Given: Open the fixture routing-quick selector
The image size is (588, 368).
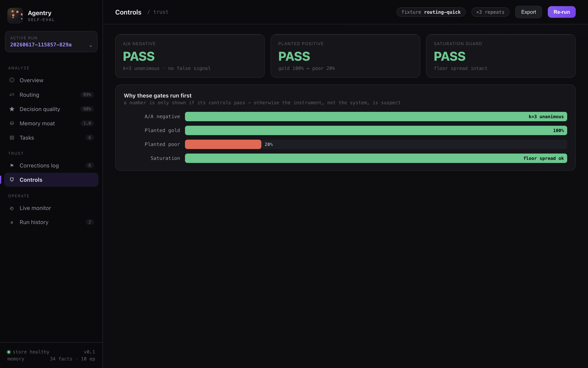Looking at the screenshot, I should tap(431, 12).
